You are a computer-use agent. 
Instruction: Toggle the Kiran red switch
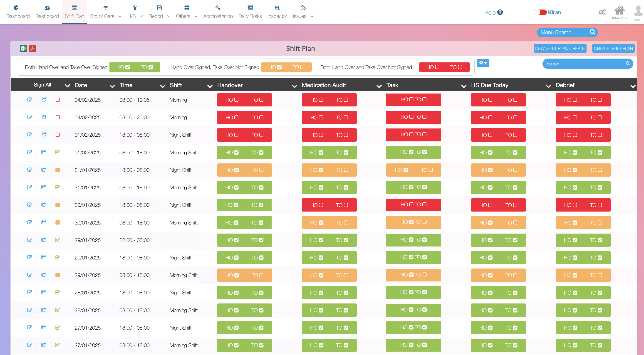tap(540, 12)
